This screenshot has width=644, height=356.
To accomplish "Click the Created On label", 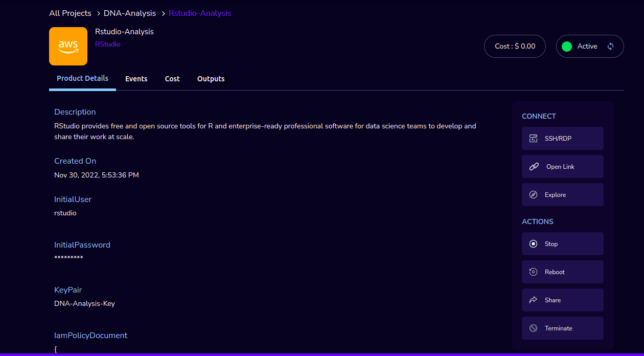I will (75, 161).
